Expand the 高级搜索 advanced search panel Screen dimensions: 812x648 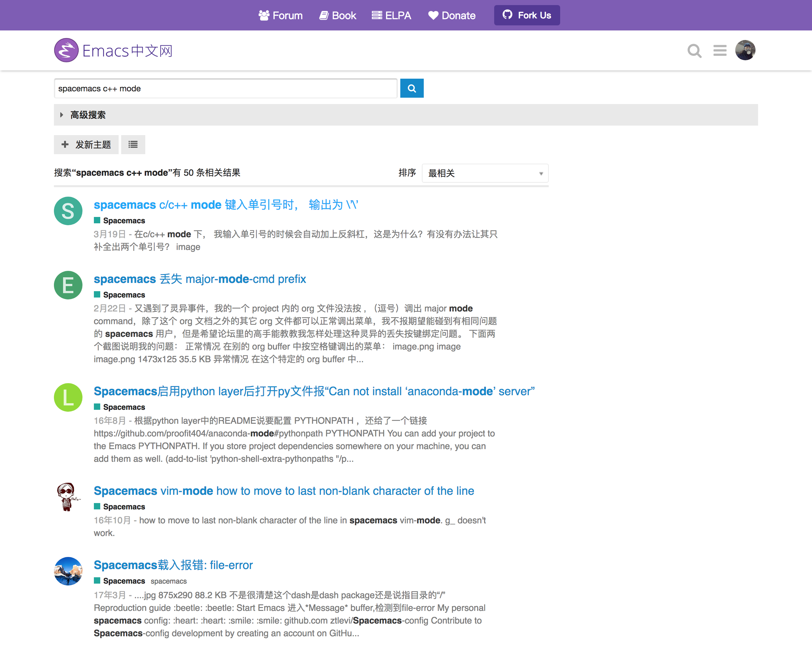[87, 115]
